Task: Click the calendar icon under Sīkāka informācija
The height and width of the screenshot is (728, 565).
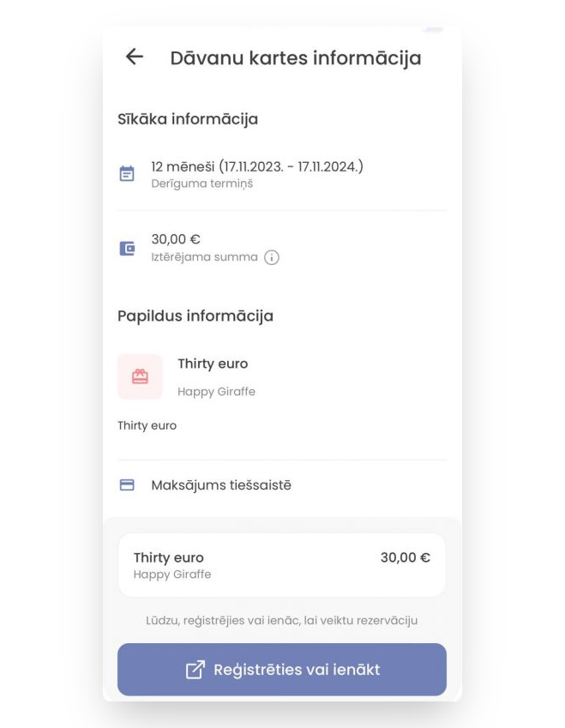Action: (x=127, y=171)
